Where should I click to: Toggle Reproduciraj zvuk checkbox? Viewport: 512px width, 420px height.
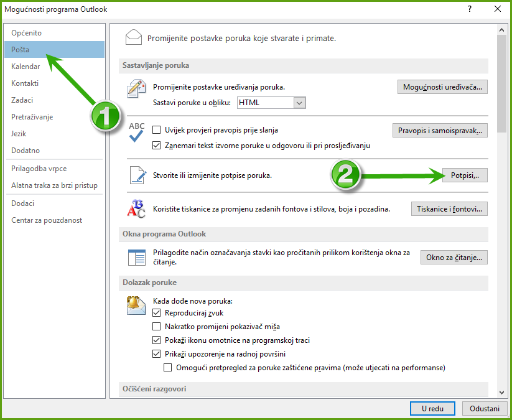[157, 313]
